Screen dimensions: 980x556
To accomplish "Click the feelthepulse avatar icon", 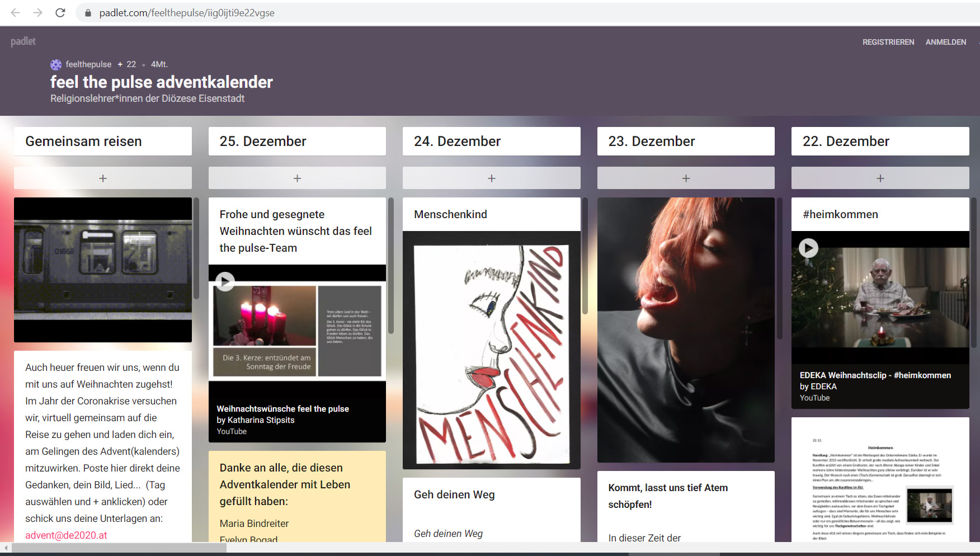I will point(56,64).
